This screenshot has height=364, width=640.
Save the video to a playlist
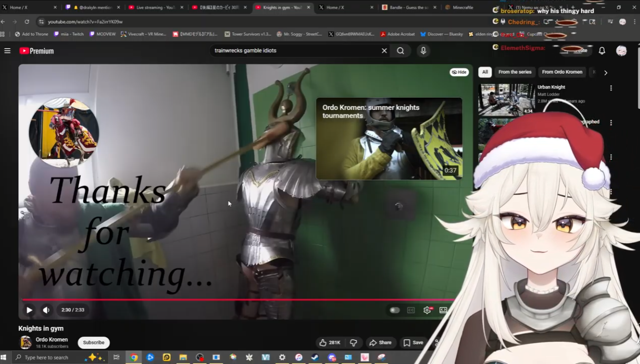[413, 342]
